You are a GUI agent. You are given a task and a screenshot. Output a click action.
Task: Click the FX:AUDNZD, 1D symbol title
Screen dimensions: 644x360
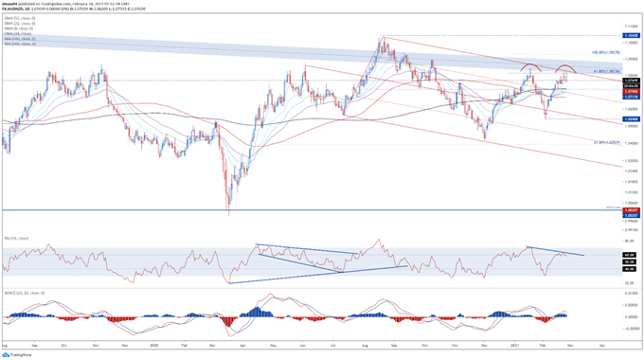click(15, 9)
